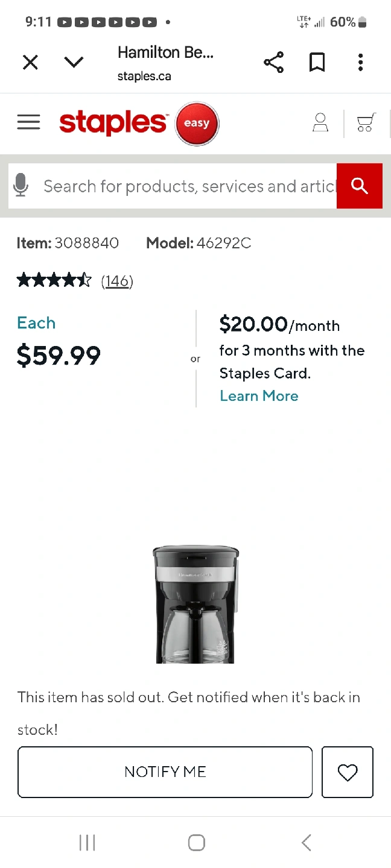391x868 pixels.
Task: Open the three-dot browser menu
Action: [360, 62]
